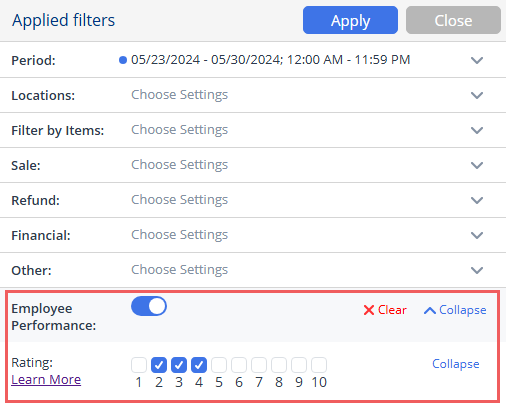Screen dimensions: 506x412
Task: Click the red X Clear icon
Action: tap(369, 310)
